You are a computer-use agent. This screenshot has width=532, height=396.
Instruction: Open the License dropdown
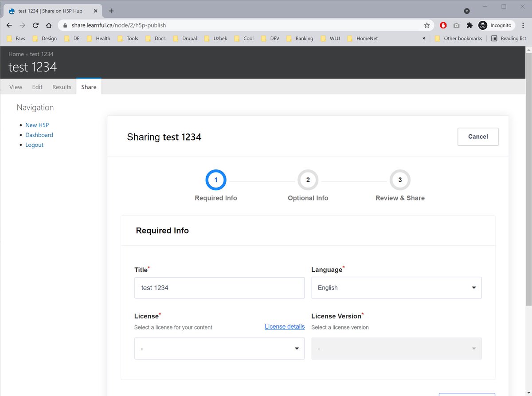click(219, 349)
